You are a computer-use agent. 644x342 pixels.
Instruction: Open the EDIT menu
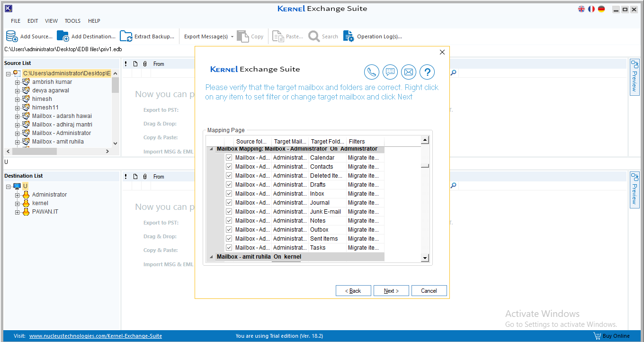[x=33, y=21]
